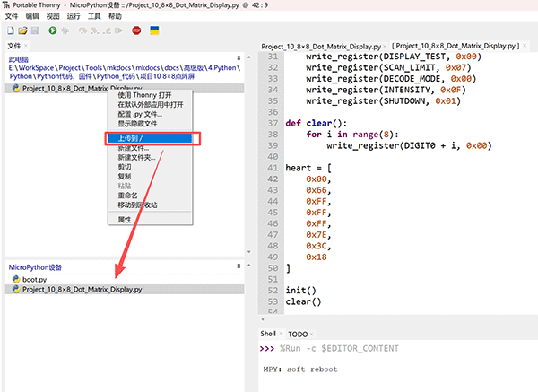Select boot.py on MicroPython device

coord(34,279)
